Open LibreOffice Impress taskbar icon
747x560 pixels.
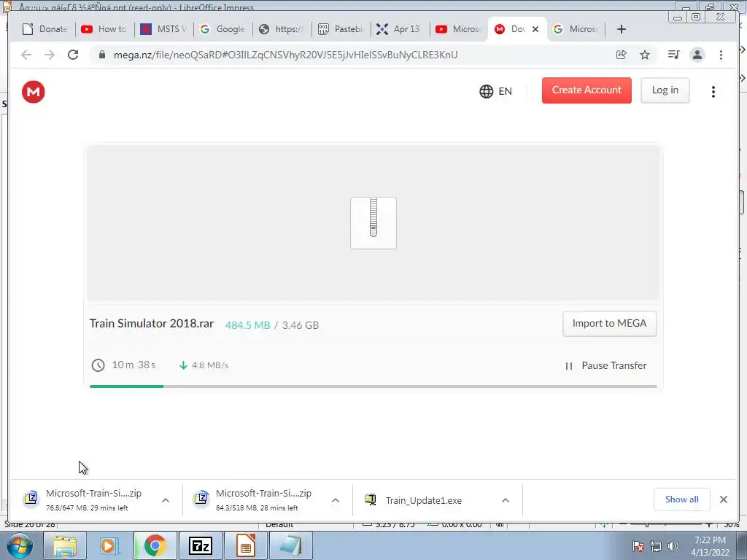(x=245, y=545)
